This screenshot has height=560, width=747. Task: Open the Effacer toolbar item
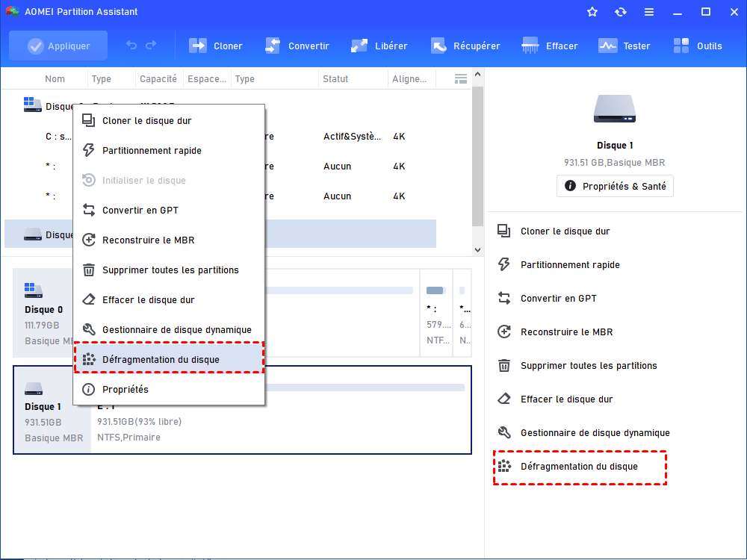click(549, 46)
